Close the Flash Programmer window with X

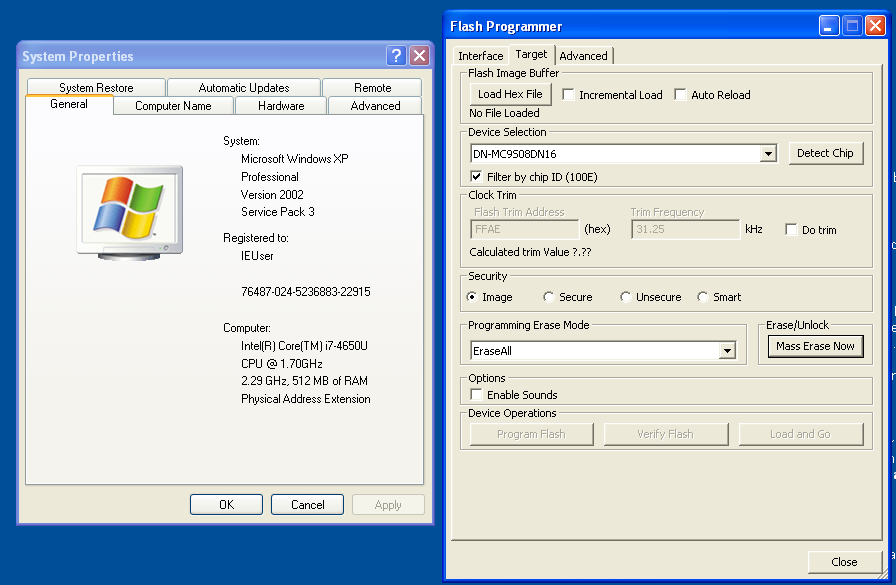click(875, 26)
